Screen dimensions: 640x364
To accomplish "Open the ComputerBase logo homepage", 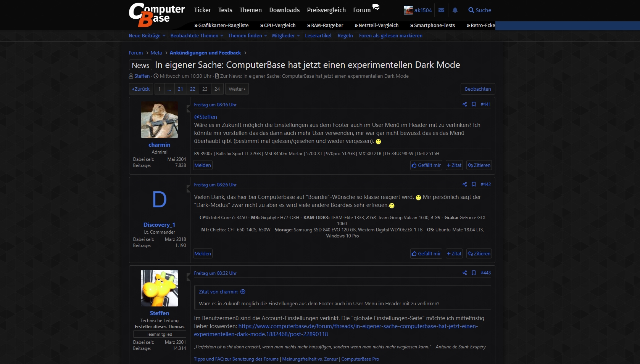I will (x=157, y=15).
